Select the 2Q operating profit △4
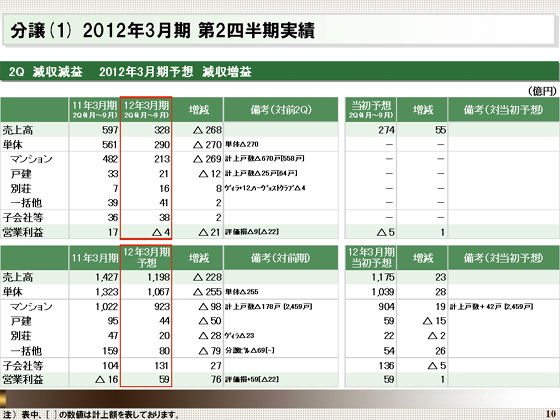The width and height of the screenshot is (560, 420). click(x=161, y=232)
